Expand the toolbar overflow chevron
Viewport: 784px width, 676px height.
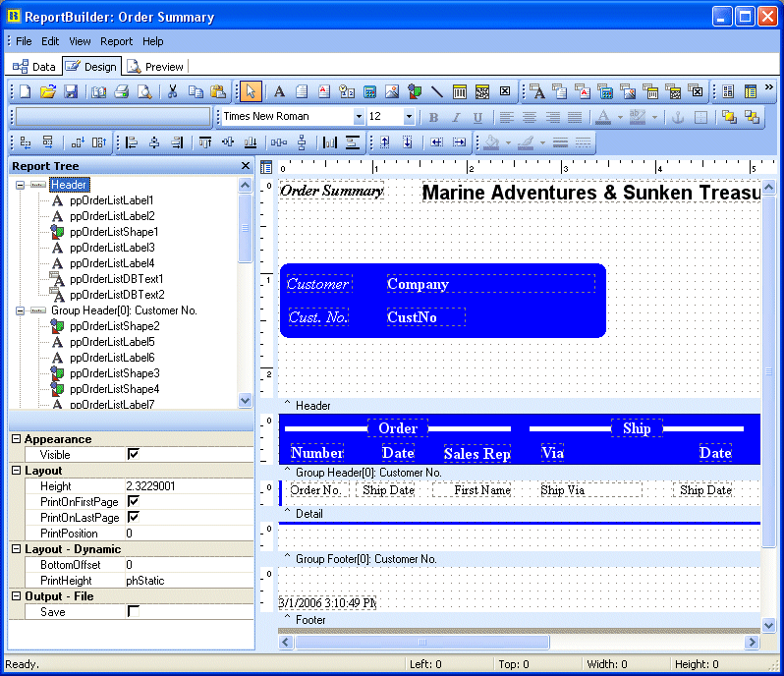click(768, 87)
